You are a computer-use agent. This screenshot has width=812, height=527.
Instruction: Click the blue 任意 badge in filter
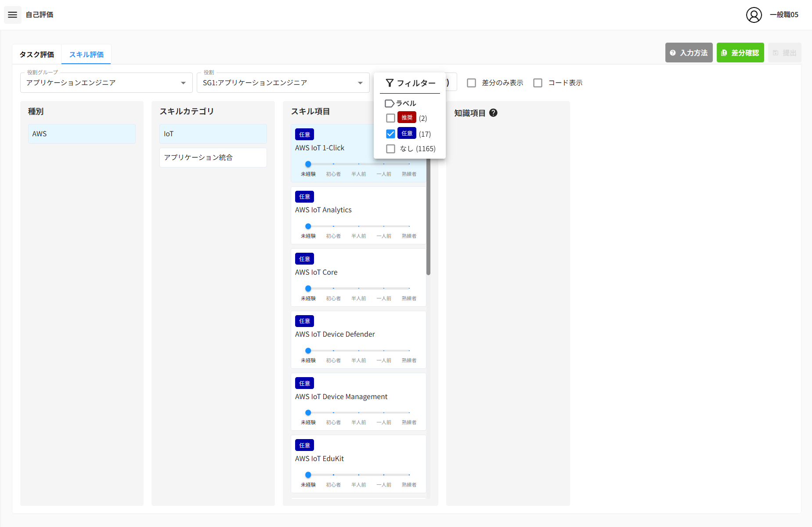[407, 133]
